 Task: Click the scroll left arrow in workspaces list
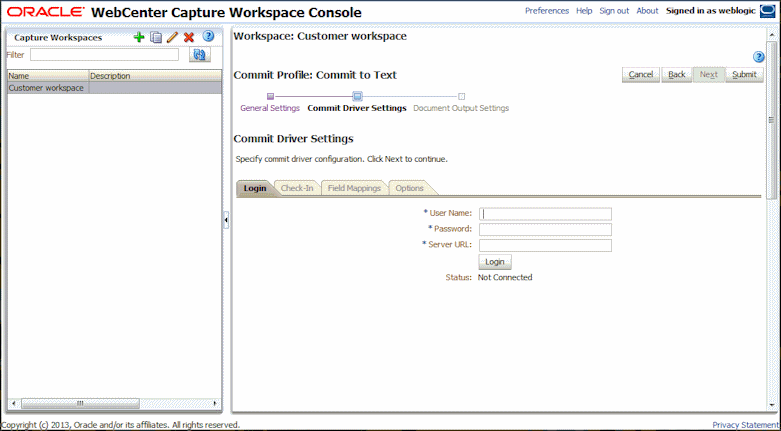(13, 403)
